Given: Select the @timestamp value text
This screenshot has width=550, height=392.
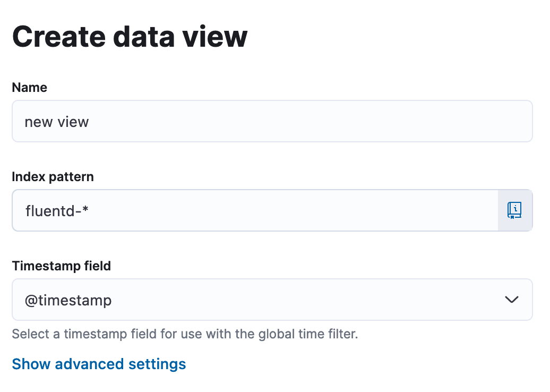Looking at the screenshot, I should tap(68, 301).
